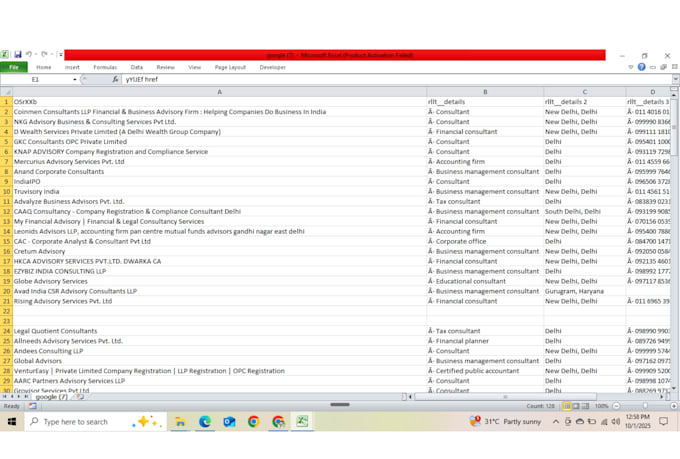The image size is (680, 459).
Task: Select column B header
Action: point(485,92)
